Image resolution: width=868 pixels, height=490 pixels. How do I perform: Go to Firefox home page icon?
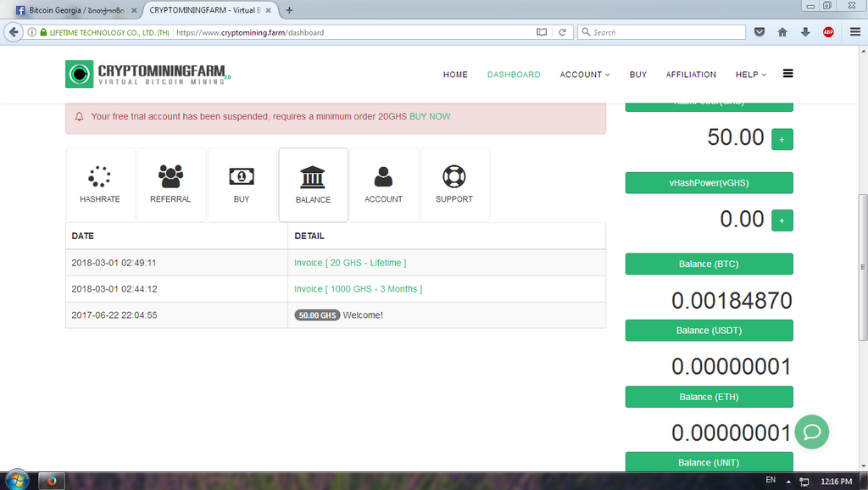(x=782, y=32)
